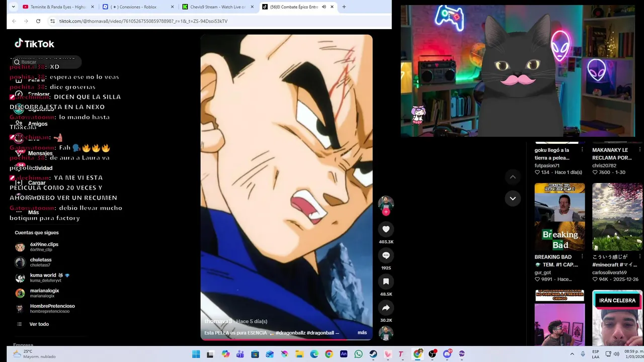Screen dimensions: 644x362
Task: Go back in browser history
Action: [x=14, y=21]
